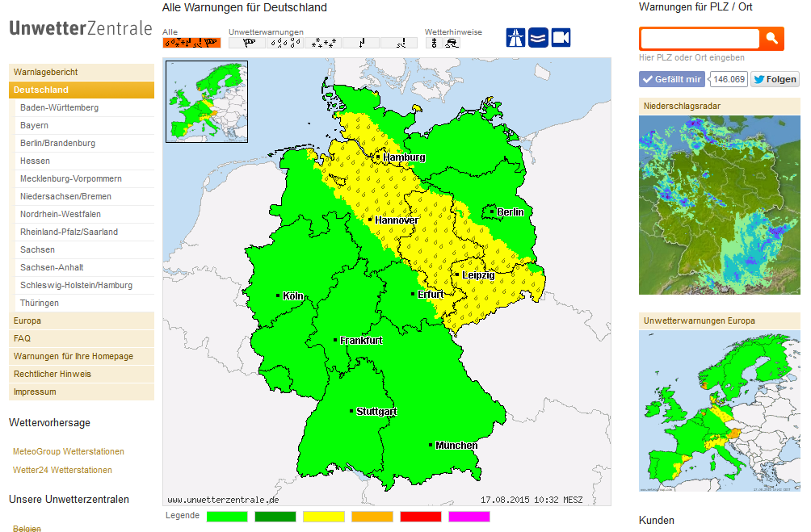Filter by wind warnings windsock icon
The height and width of the screenshot is (532, 811).
(247, 43)
